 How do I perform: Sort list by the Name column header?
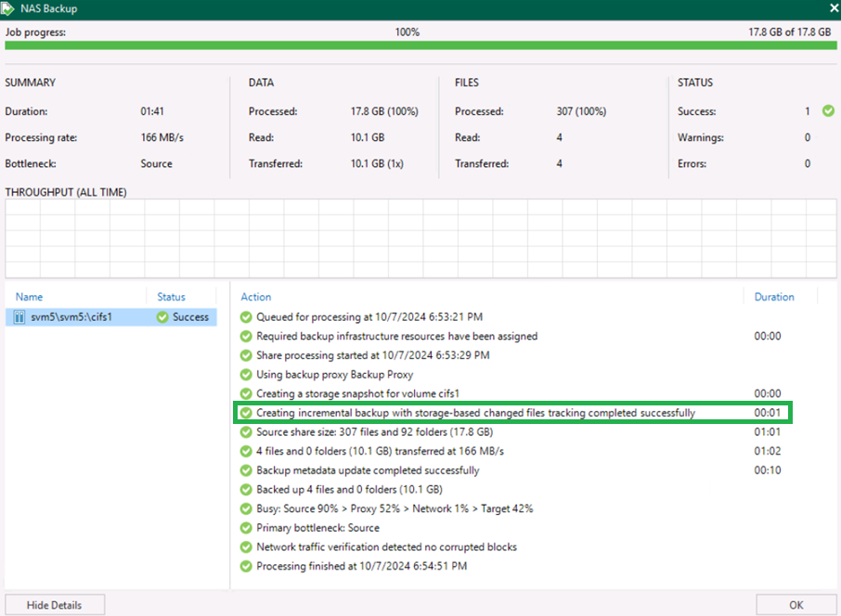click(30, 297)
